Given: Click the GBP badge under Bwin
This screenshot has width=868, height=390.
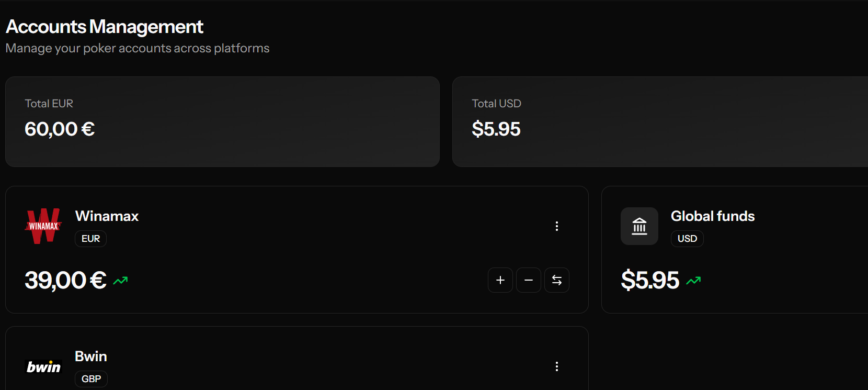Looking at the screenshot, I should coord(91,378).
